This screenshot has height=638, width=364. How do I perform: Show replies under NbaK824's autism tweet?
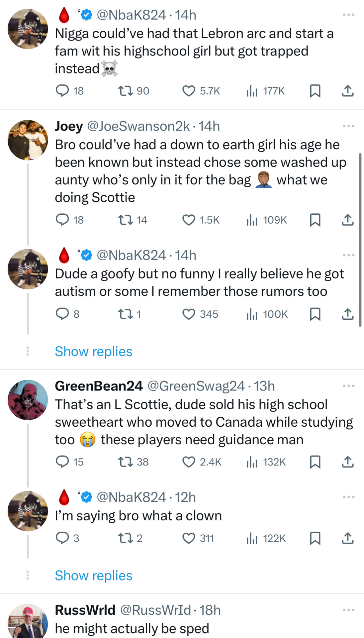pos(93,351)
